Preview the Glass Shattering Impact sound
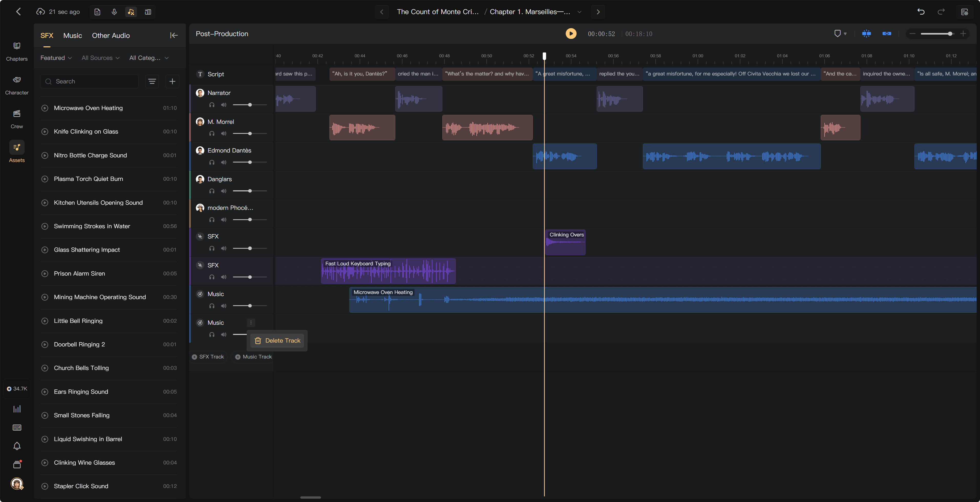 [45, 250]
